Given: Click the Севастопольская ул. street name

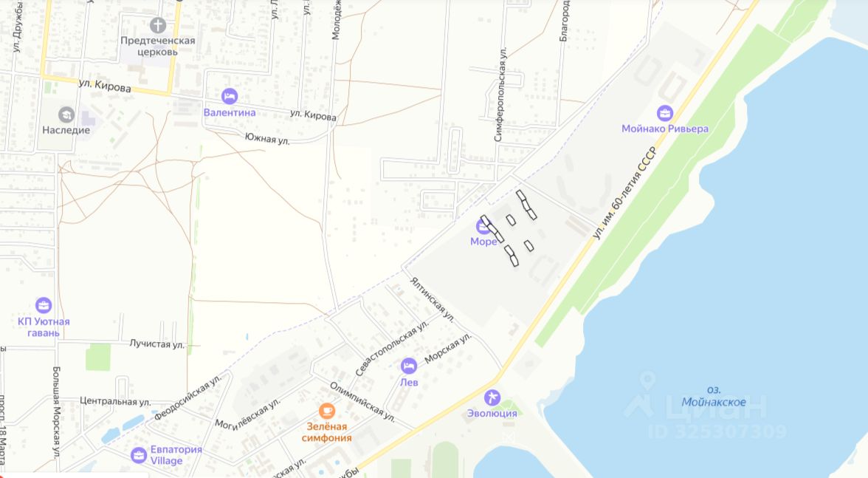Looking at the screenshot, I should [392, 349].
